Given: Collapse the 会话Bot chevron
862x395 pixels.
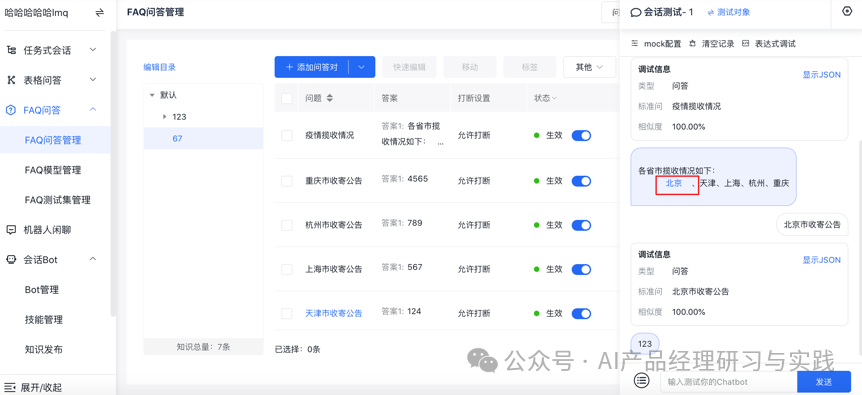Looking at the screenshot, I should (93, 259).
